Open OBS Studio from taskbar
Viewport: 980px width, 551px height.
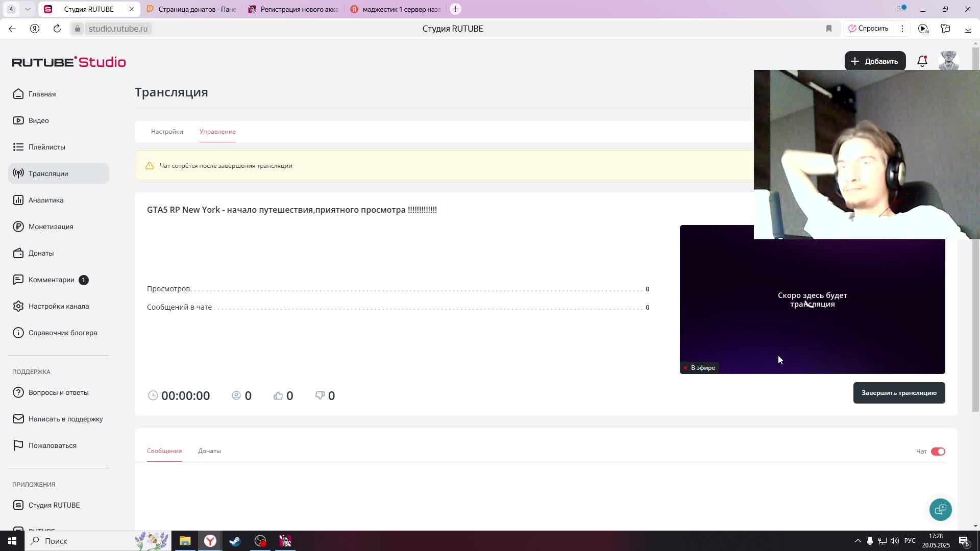click(260, 541)
